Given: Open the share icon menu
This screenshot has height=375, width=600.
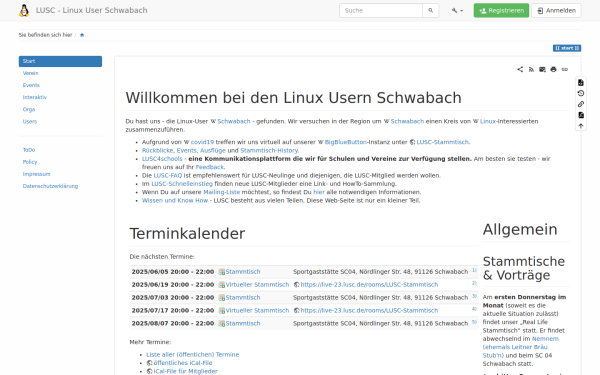Looking at the screenshot, I should (520, 69).
